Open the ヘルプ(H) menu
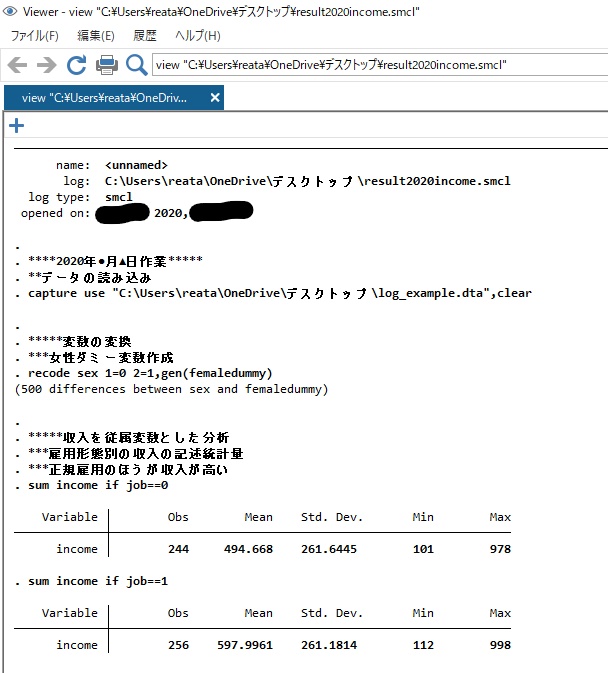 [x=197, y=36]
